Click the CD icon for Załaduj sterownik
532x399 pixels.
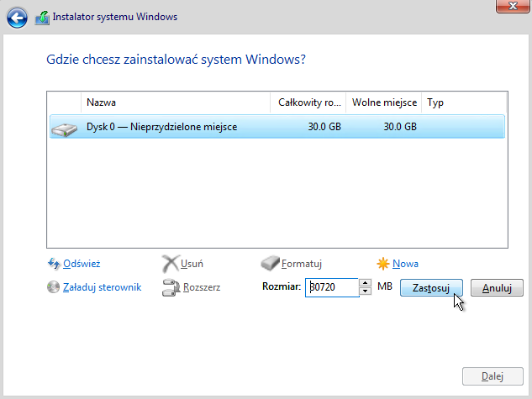53,287
